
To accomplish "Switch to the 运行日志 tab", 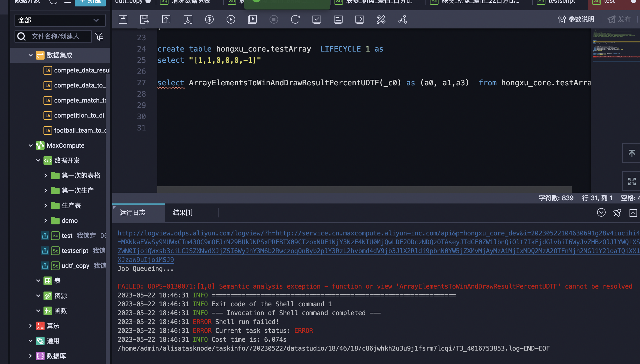I will click(139, 213).
